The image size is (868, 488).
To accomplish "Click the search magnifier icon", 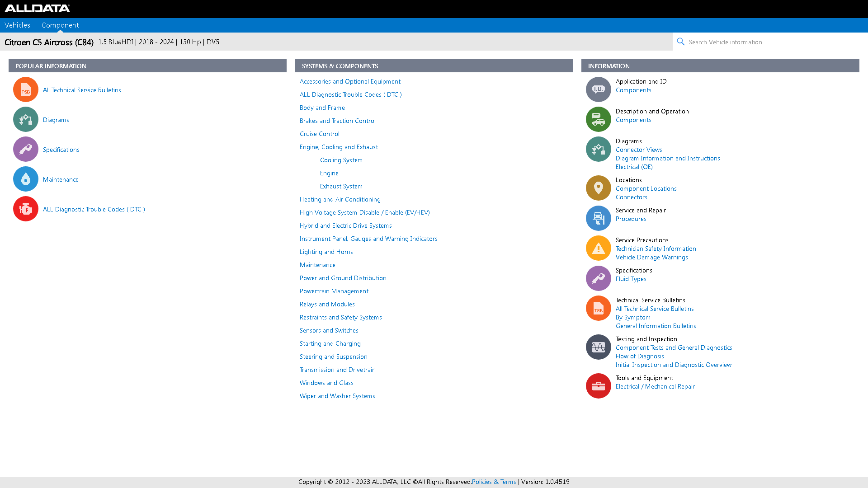I will pos(680,42).
